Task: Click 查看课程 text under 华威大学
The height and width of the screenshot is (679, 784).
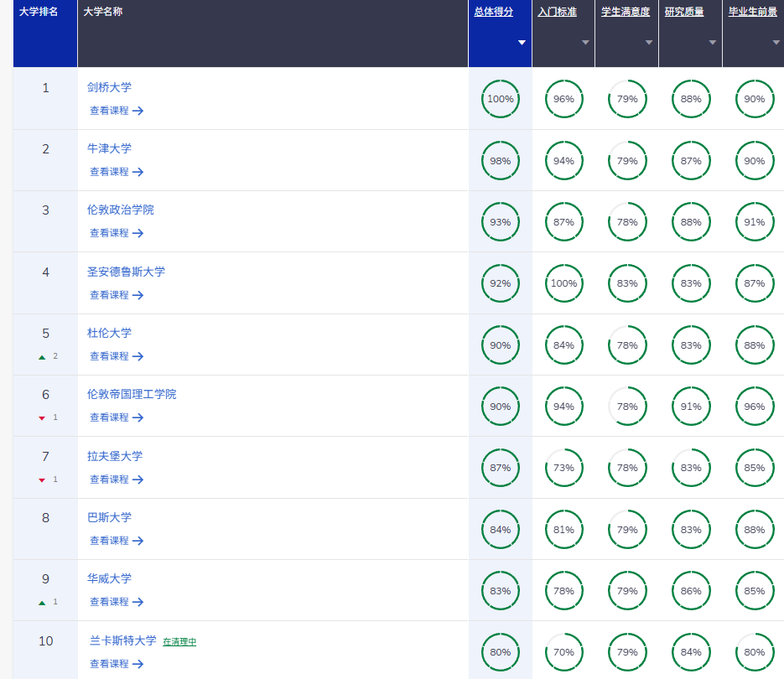Action: coord(109,602)
